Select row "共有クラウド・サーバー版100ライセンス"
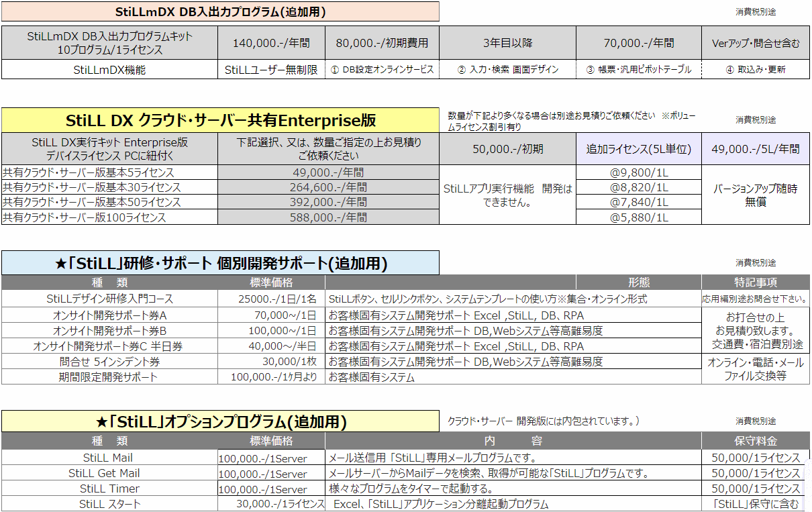Screen dimensions: 812x512 click(109, 217)
